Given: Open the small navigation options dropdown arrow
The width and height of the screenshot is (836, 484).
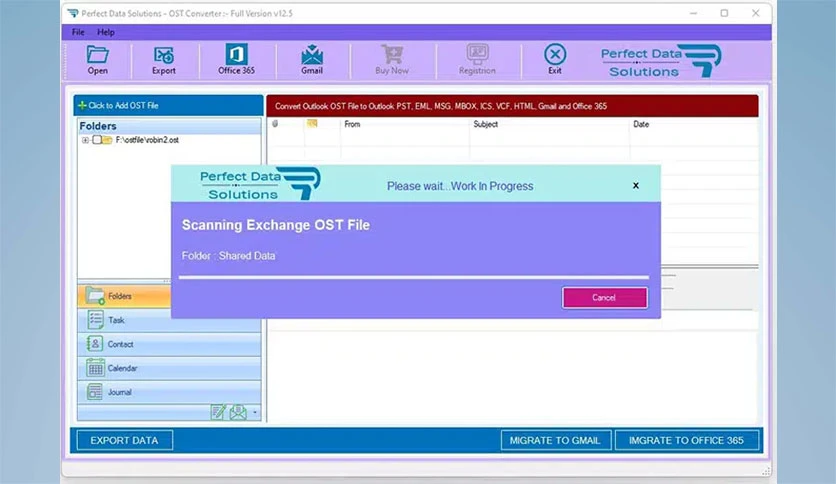Looking at the screenshot, I should point(255,412).
